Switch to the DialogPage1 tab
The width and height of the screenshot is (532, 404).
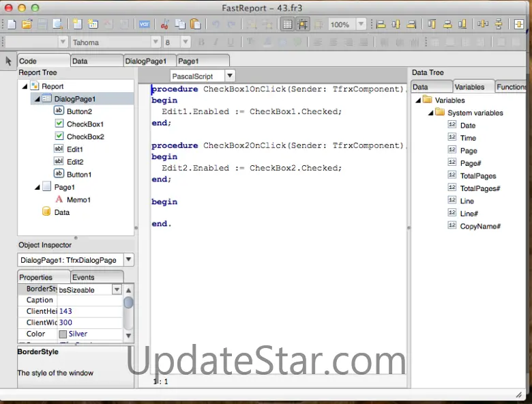[x=149, y=61]
